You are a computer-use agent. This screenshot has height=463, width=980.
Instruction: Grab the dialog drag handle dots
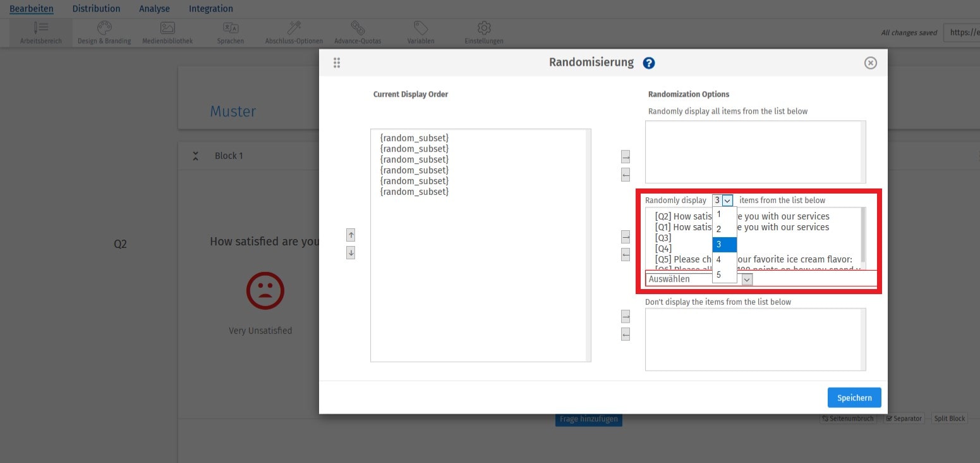[336, 63]
